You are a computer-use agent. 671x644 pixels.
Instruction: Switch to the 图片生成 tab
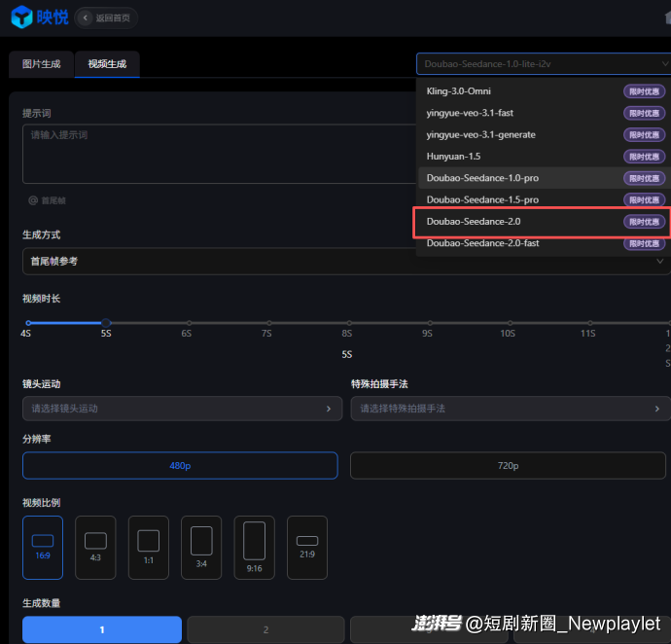click(42, 64)
